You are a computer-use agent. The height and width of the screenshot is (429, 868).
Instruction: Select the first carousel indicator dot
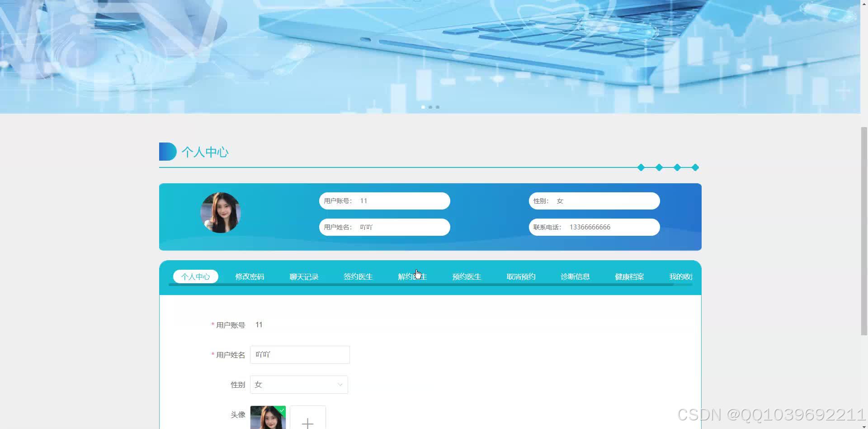tap(423, 107)
